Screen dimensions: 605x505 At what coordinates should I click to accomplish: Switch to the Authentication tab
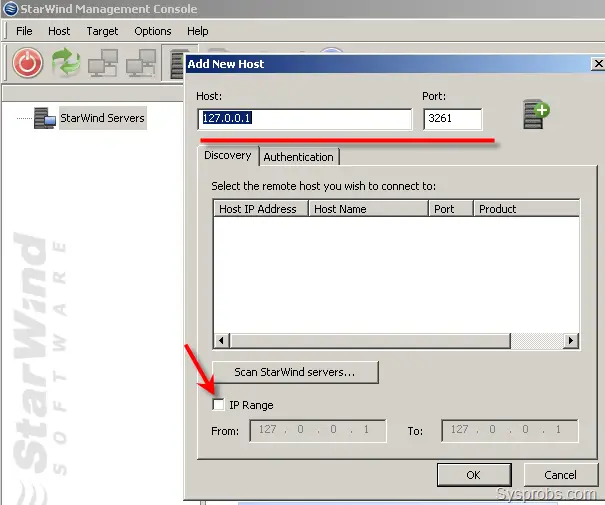299,157
